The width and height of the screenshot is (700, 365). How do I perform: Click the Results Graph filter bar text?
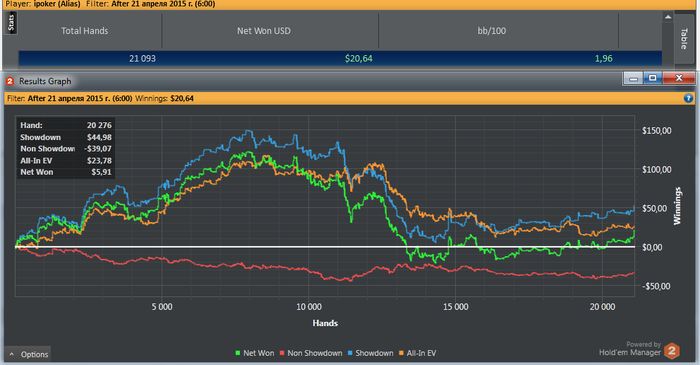100,98
